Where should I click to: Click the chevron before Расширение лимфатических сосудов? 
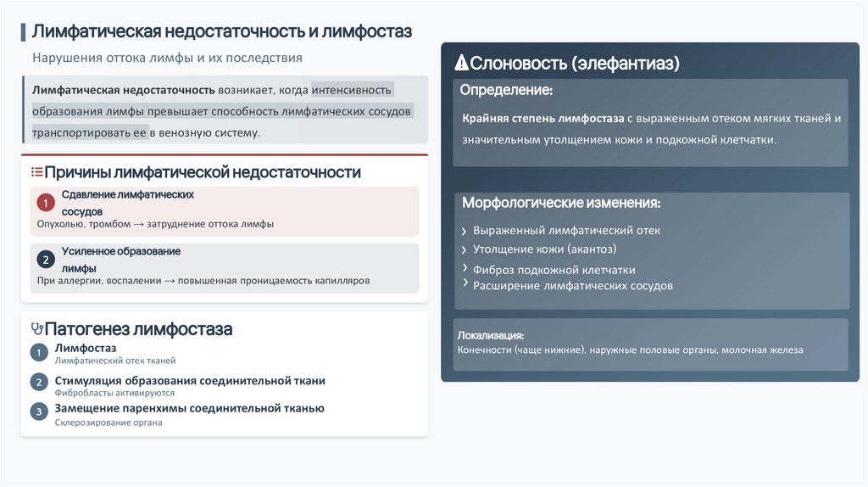coord(464,283)
